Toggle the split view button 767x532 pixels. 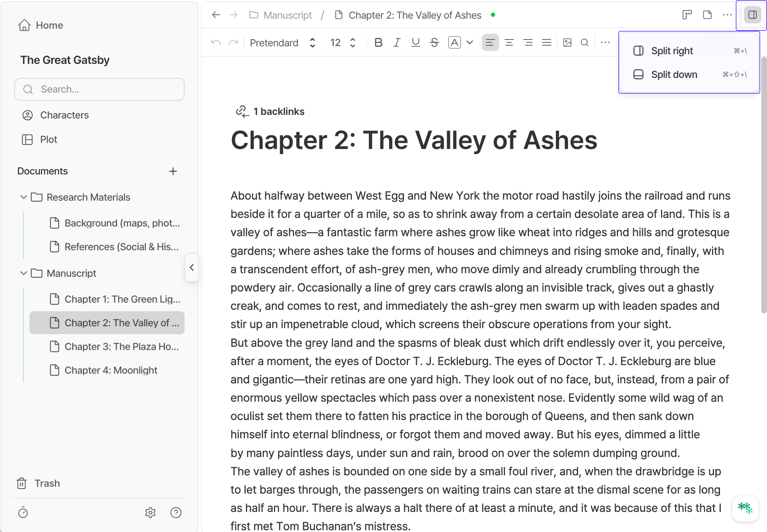[x=753, y=15]
